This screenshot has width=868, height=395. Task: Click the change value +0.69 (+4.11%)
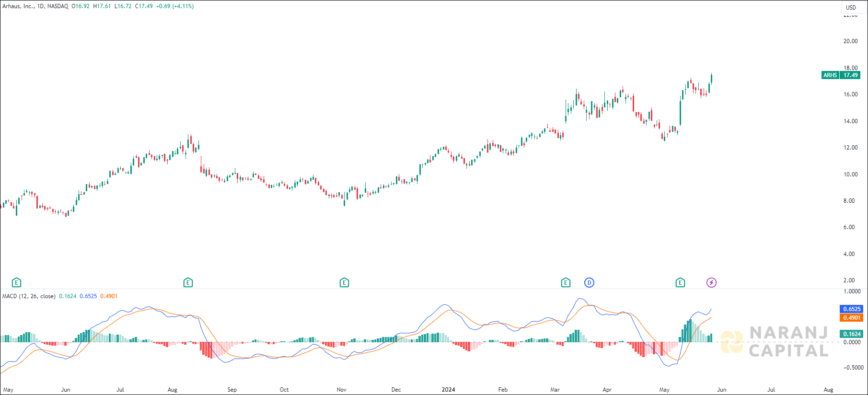pyautogui.click(x=175, y=6)
